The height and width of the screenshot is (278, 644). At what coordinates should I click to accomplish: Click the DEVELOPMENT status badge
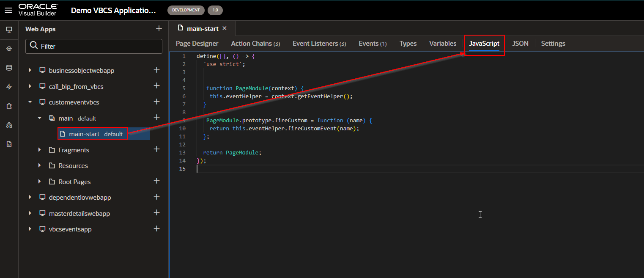(x=186, y=10)
